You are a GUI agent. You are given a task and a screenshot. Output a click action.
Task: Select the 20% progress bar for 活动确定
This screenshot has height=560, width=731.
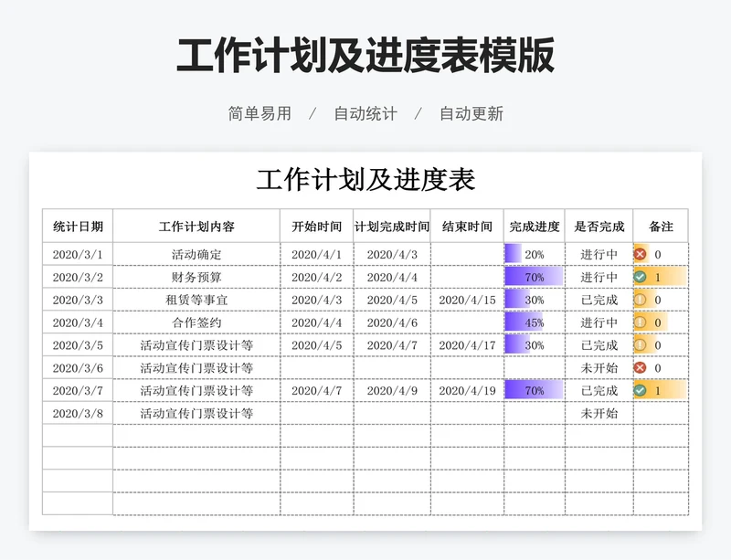514,254
